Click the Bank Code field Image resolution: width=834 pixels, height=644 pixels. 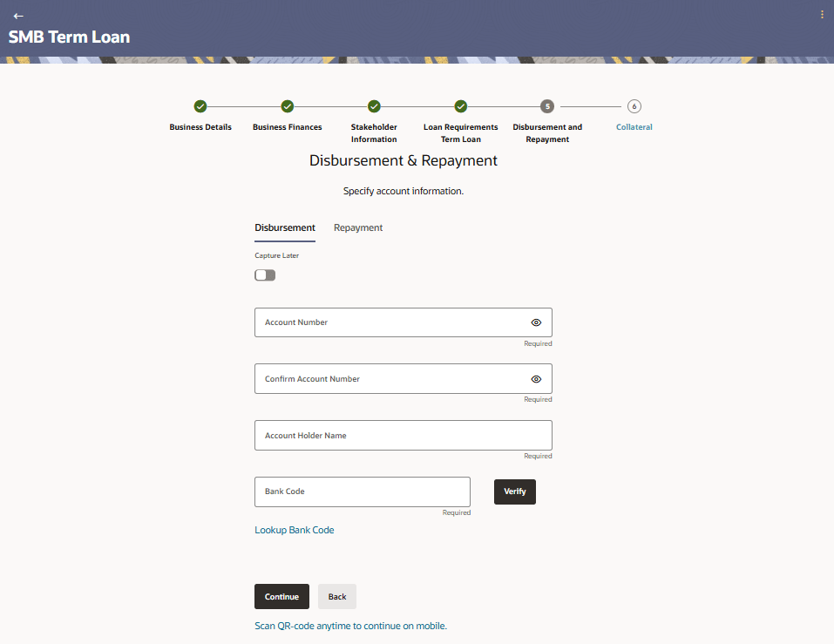(363, 491)
